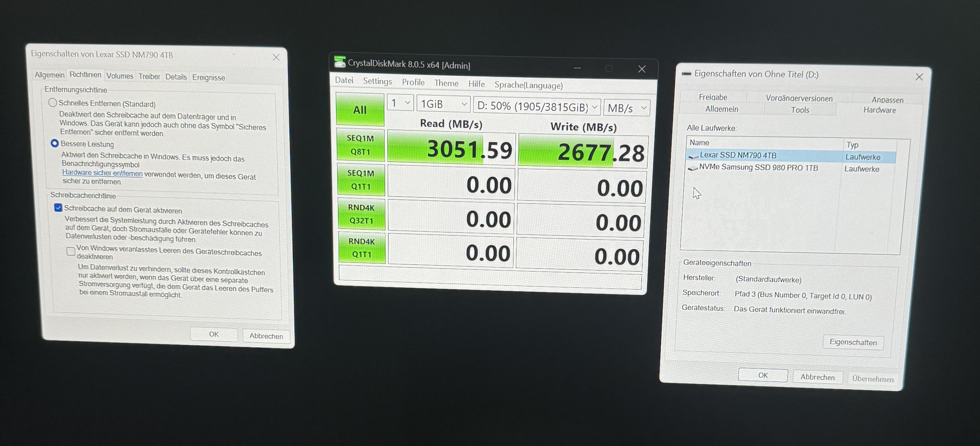The image size is (980, 446).
Task: Select Schnelles Entfernen (Standard) radio button
Action: point(53,103)
